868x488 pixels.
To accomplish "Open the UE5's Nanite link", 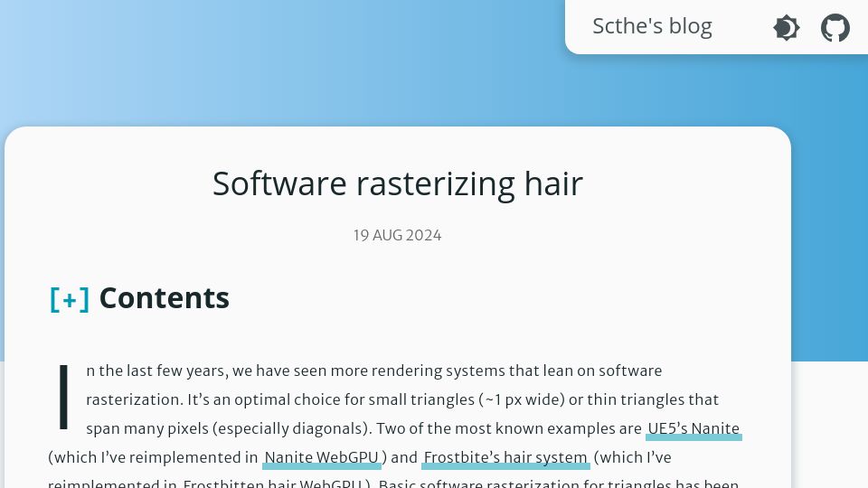I will tap(693, 428).
